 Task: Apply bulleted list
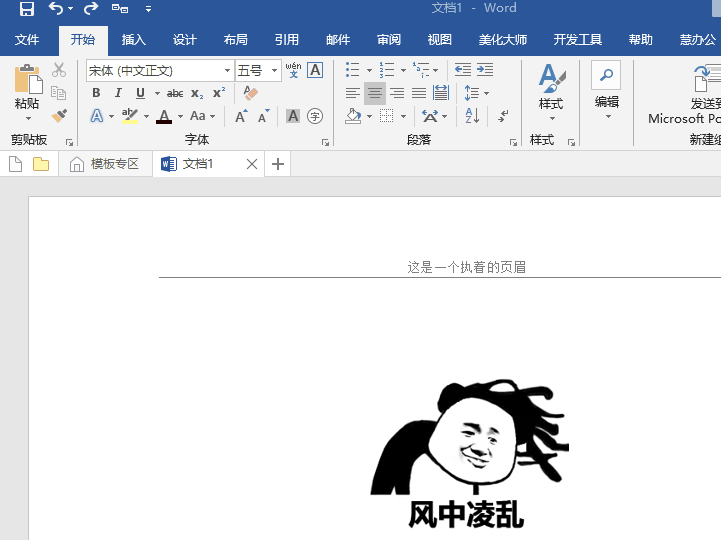click(353, 70)
